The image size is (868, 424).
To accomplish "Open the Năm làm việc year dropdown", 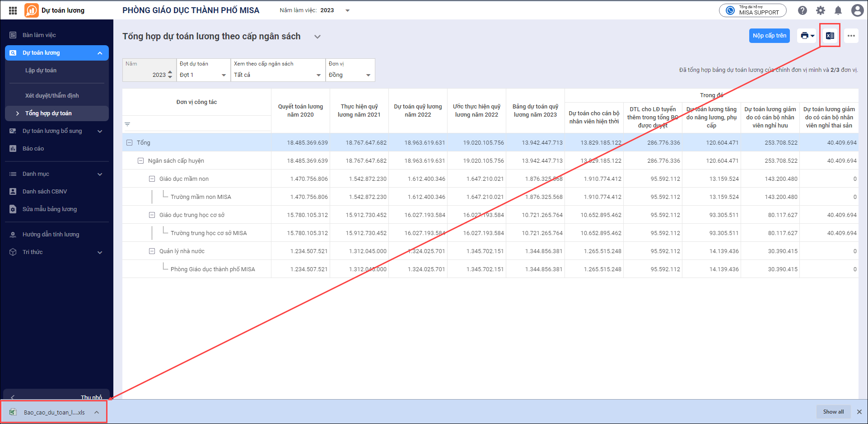I will coord(348,10).
